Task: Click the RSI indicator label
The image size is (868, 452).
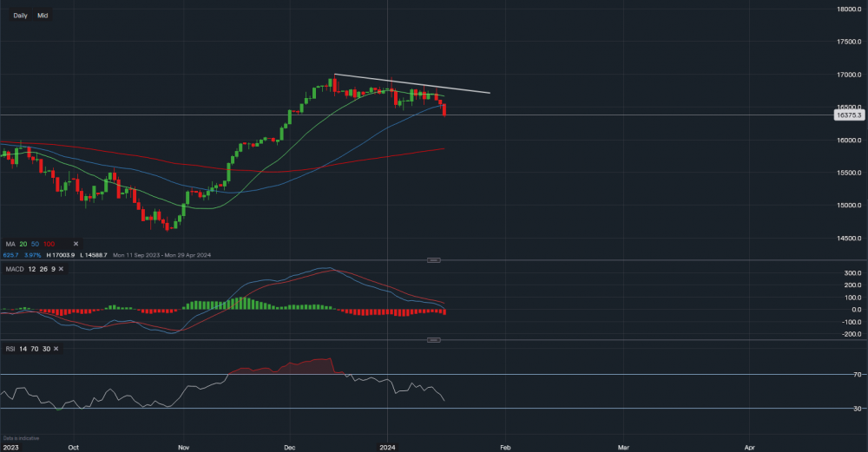Action: click(10, 348)
